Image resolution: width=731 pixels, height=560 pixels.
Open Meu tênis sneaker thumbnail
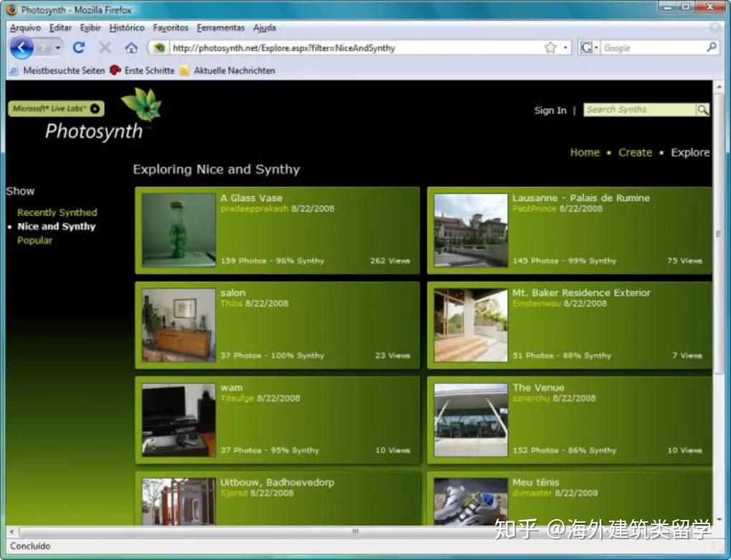click(471, 501)
